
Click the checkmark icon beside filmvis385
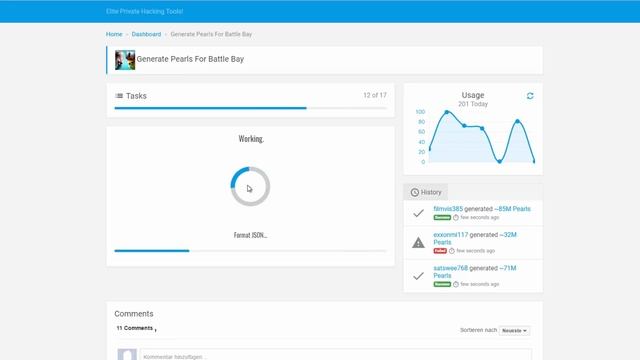pyautogui.click(x=418, y=213)
